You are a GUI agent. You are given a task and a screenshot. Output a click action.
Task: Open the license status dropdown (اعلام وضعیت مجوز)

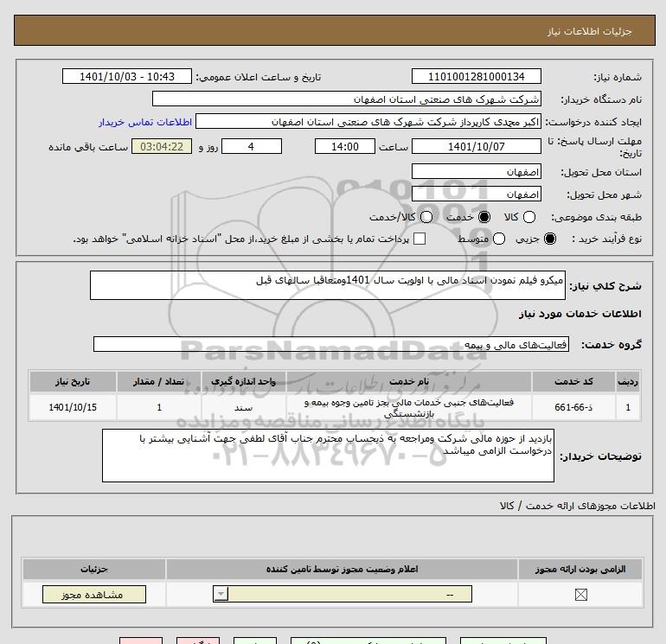click(x=343, y=594)
